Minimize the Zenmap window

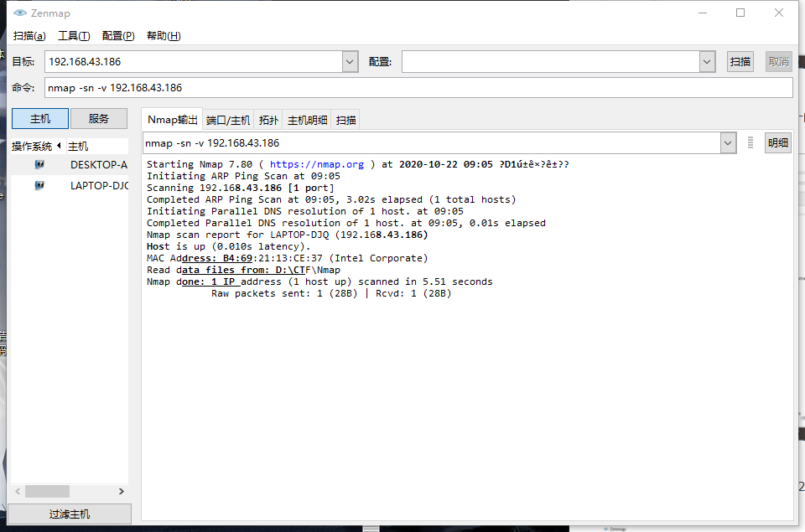[703, 13]
